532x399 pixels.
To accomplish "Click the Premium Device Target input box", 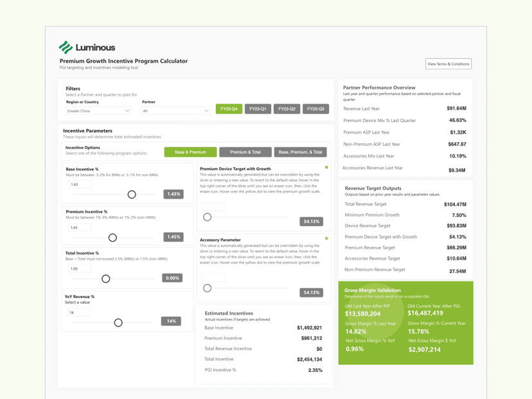I will [213, 207].
